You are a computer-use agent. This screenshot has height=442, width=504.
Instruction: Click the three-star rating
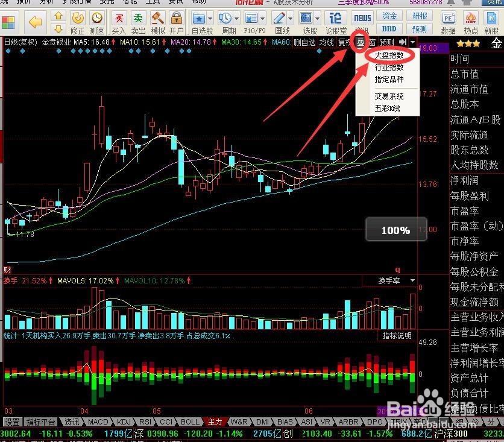pos(468,44)
